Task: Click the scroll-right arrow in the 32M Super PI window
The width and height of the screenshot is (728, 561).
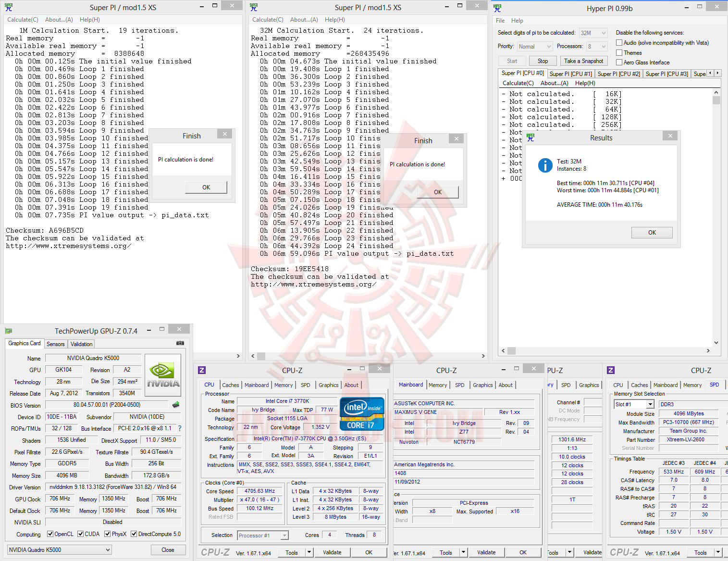Action: pyautogui.click(x=483, y=356)
